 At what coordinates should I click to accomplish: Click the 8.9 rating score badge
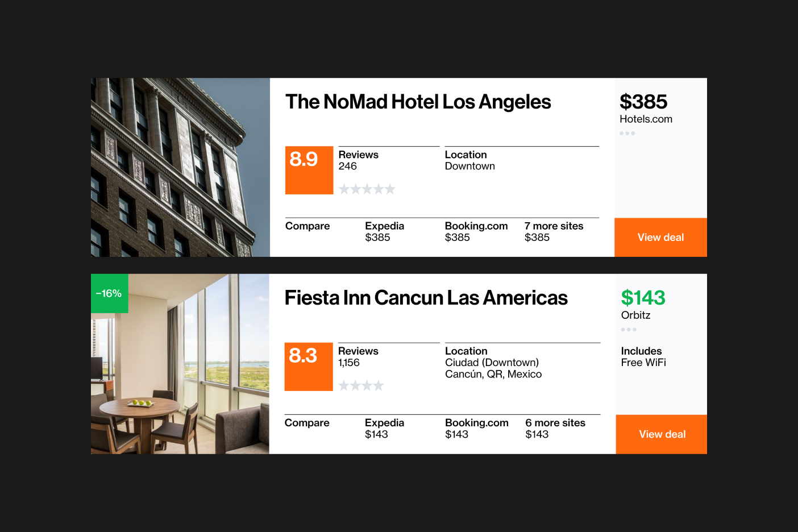pyautogui.click(x=309, y=170)
